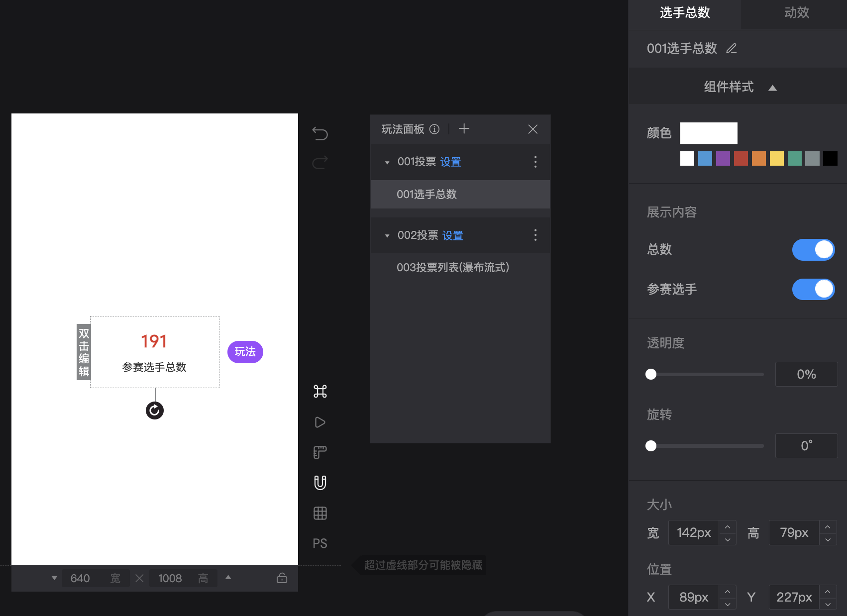Increase the Y position stepper
Screen dimensions: 847x616
pyautogui.click(x=828, y=591)
